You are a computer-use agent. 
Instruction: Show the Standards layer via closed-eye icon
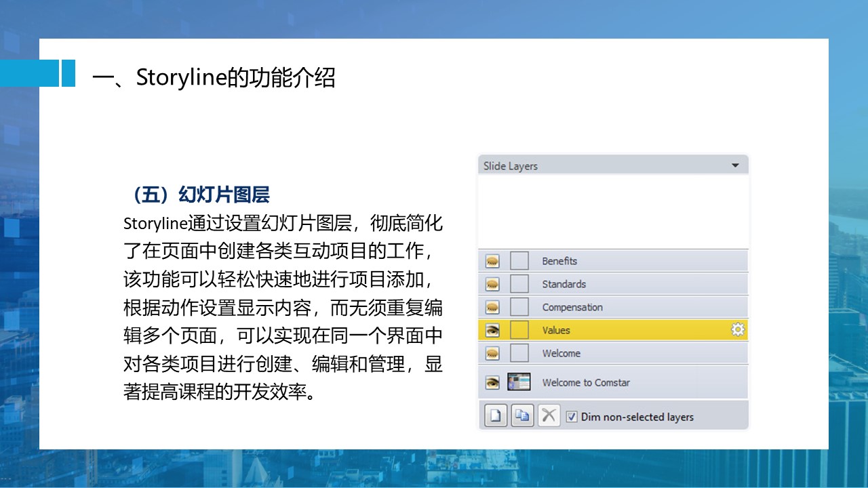[493, 284]
